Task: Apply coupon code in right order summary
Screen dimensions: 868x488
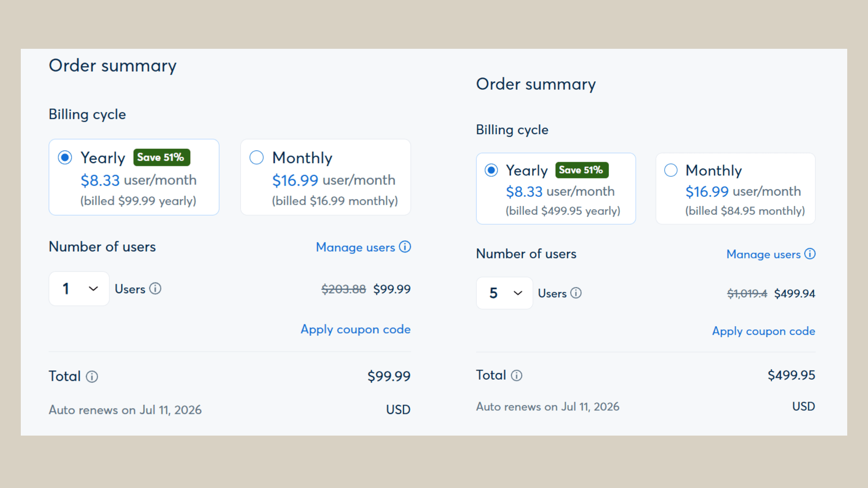Action: (764, 331)
